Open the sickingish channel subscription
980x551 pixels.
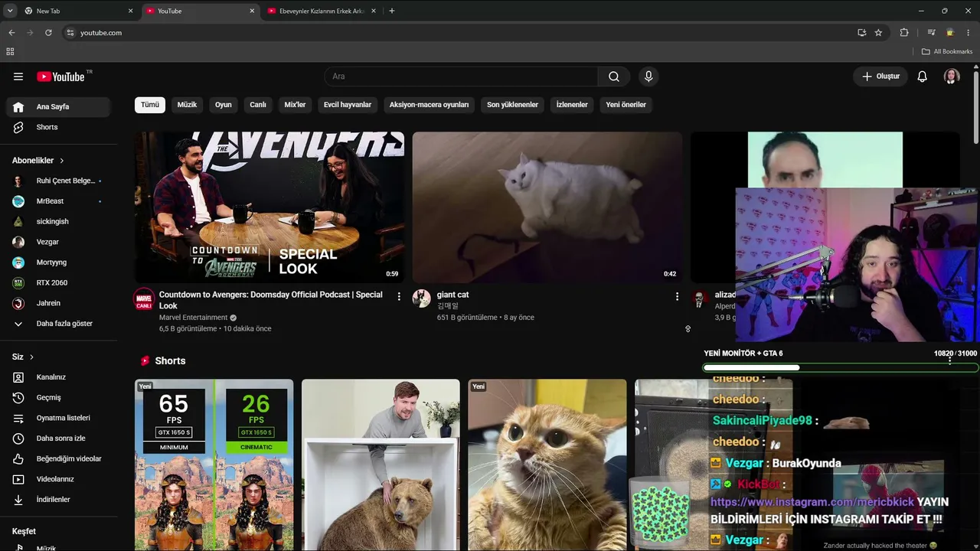(58, 221)
